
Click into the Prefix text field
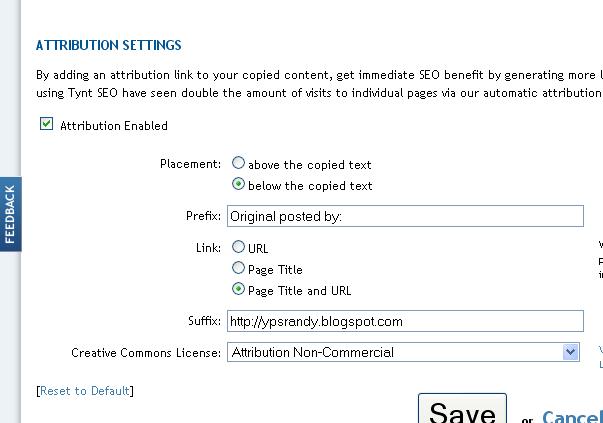[405, 216]
